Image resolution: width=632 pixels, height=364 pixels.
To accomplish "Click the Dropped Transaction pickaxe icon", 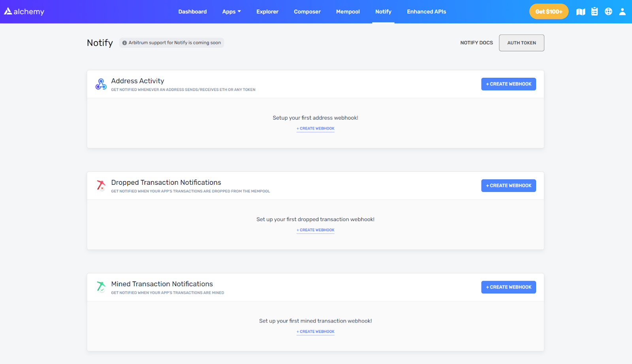I will (x=101, y=185).
